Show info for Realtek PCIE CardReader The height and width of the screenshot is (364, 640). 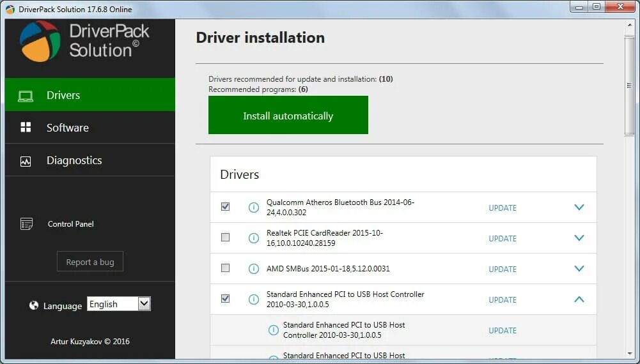click(x=253, y=238)
